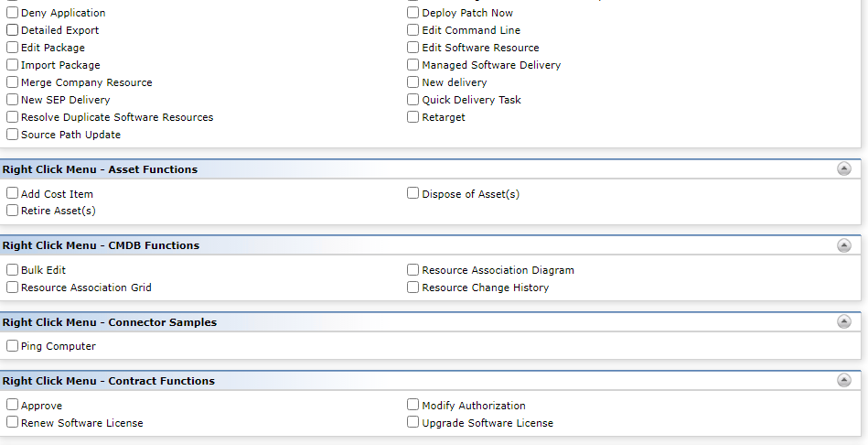Check Resource Association Diagram
The image size is (868, 445).
pyautogui.click(x=413, y=270)
